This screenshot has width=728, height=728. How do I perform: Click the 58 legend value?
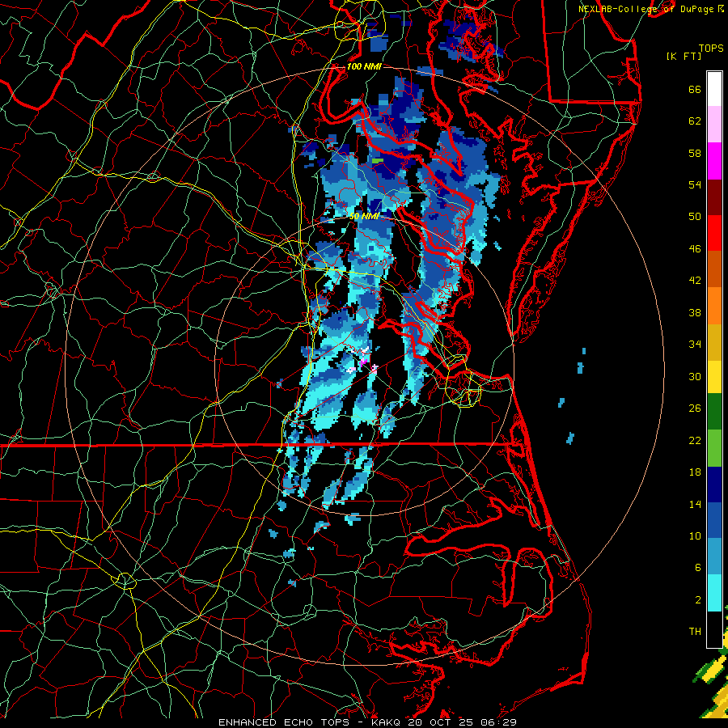click(x=695, y=153)
